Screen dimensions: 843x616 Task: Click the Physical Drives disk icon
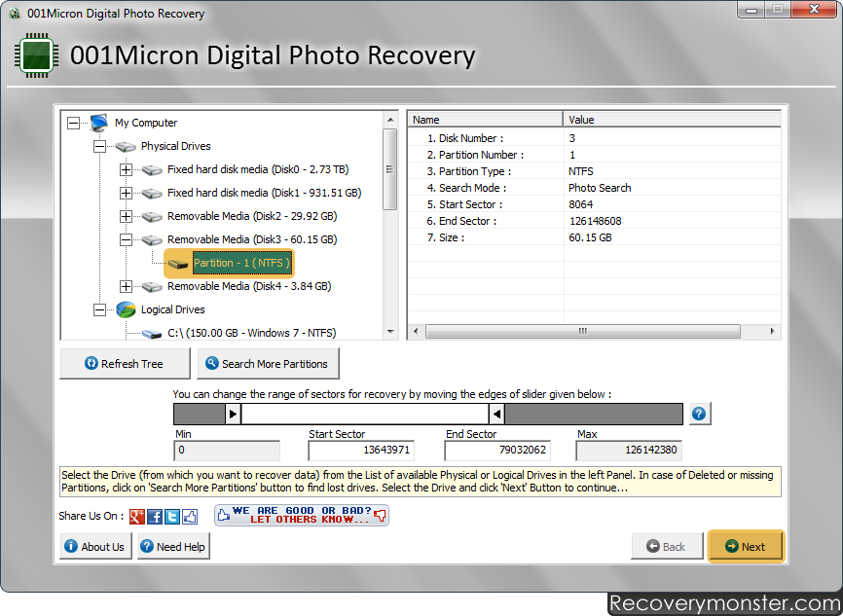(126, 146)
